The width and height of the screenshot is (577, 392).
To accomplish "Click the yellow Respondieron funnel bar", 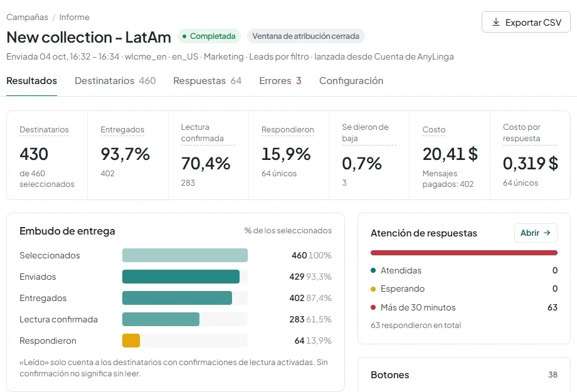I will pos(131,341).
